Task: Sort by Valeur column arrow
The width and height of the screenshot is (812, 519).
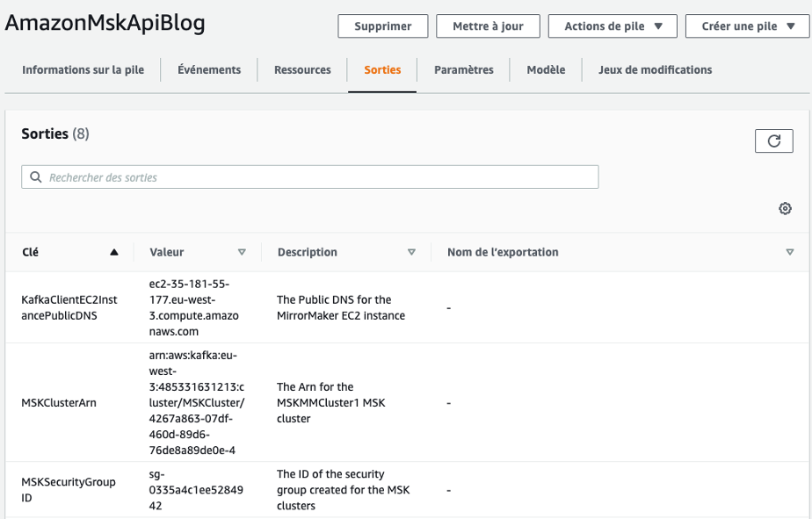Action: (x=242, y=252)
